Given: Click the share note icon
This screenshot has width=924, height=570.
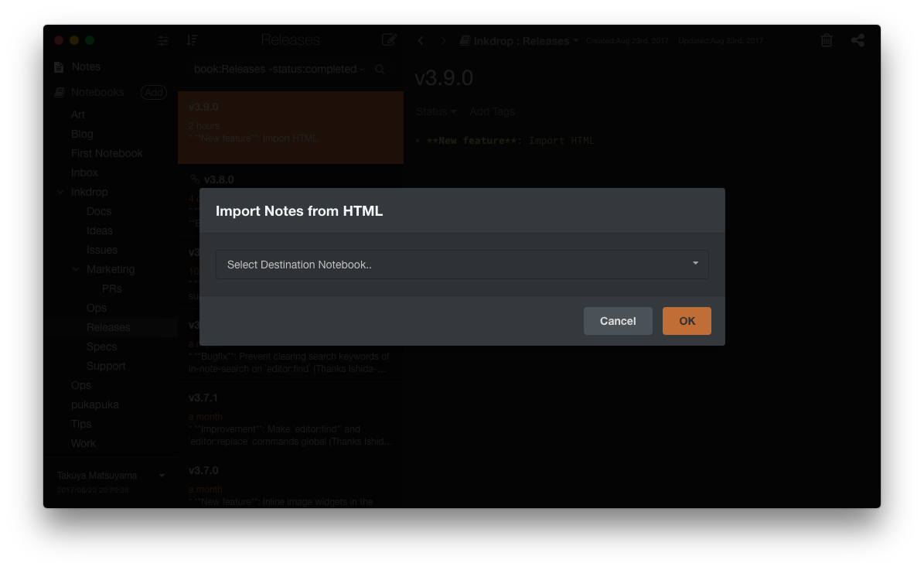Looking at the screenshot, I should (x=858, y=41).
